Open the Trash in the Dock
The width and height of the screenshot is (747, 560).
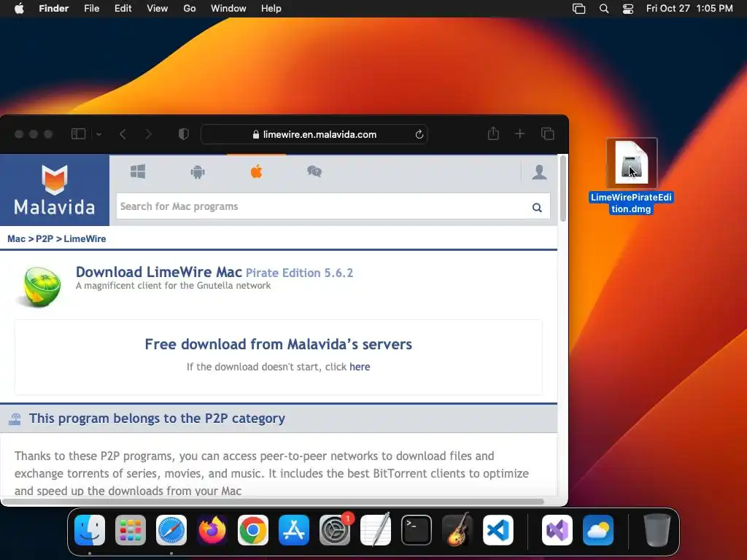(x=657, y=530)
